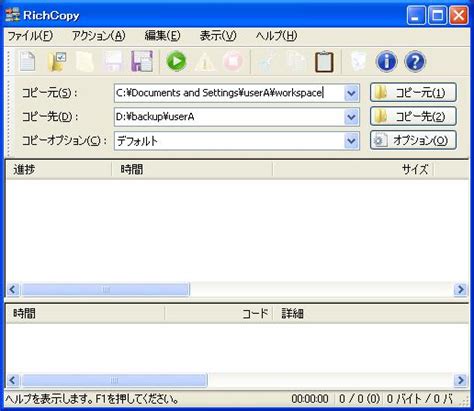Close the RichCopy window

point(459,15)
